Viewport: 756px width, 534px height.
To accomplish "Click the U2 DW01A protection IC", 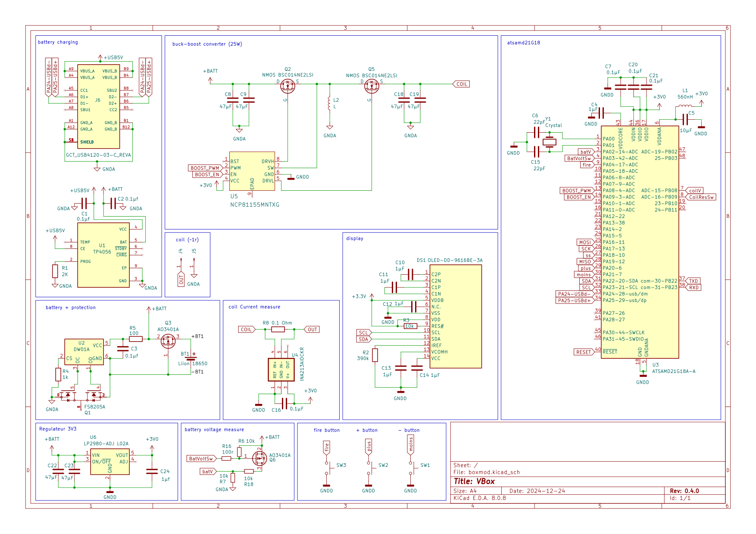I will pyautogui.click(x=84, y=352).
